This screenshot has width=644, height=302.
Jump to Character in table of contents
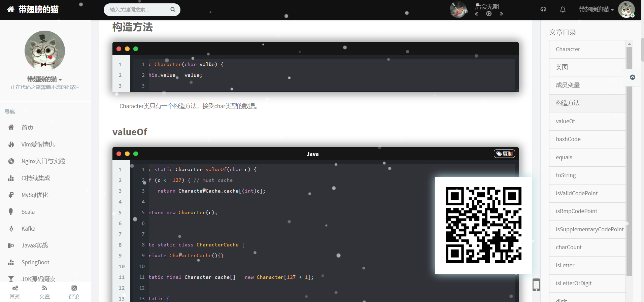point(587,49)
